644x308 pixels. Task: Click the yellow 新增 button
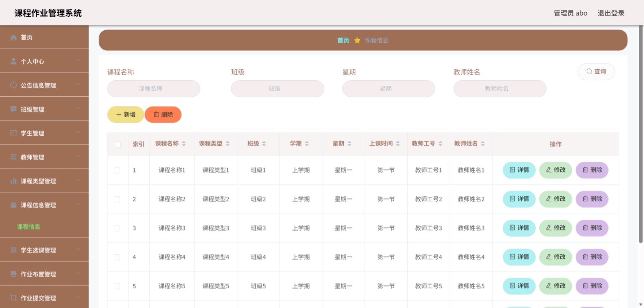tap(126, 115)
